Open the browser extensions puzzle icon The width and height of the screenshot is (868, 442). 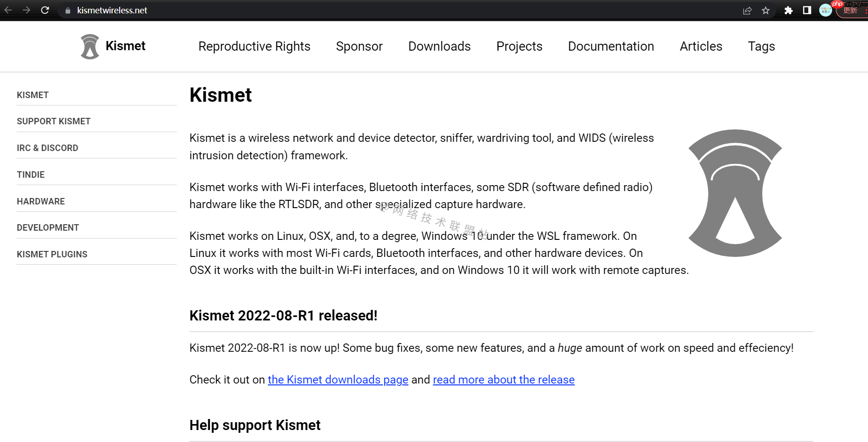[x=788, y=11]
